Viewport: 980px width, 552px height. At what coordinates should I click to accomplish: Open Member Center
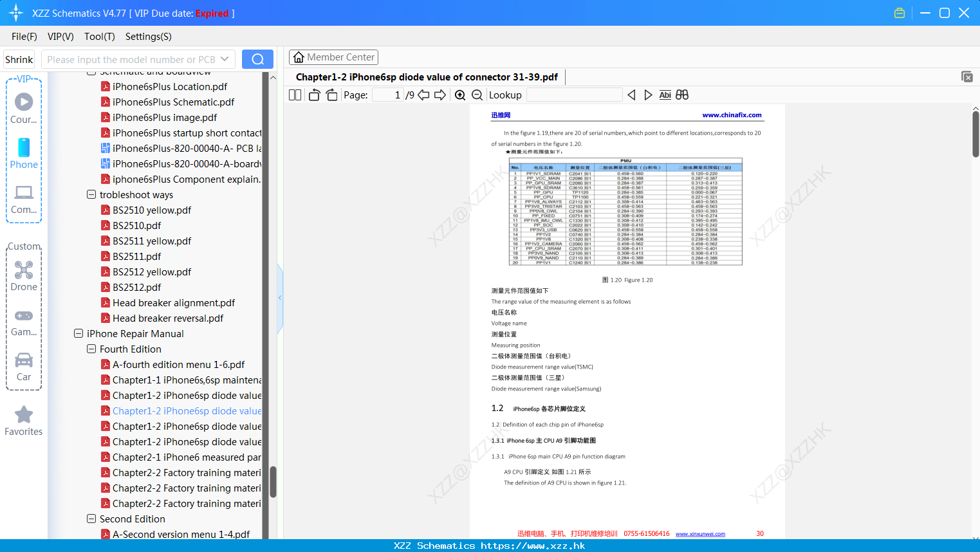click(x=333, y=57)
